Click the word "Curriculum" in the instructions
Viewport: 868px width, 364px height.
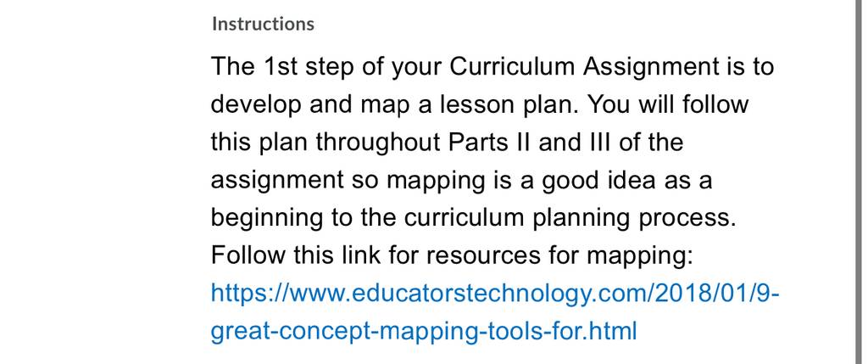tap(512, 67)
